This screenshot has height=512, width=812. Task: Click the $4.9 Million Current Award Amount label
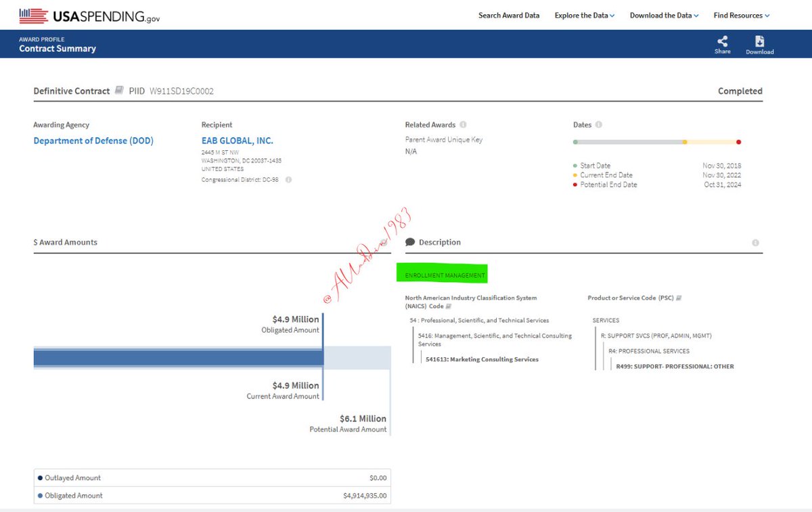point(283,390)
